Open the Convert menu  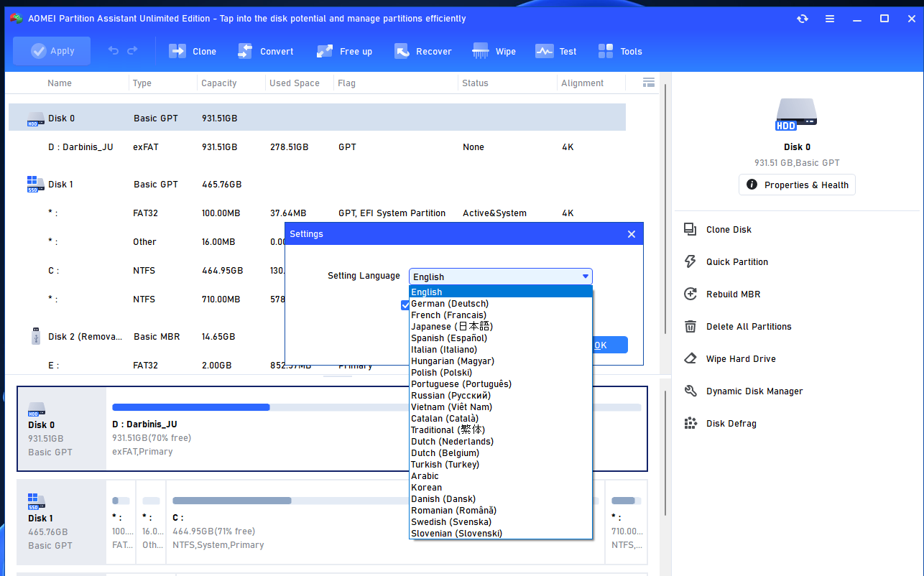[265, 51]
